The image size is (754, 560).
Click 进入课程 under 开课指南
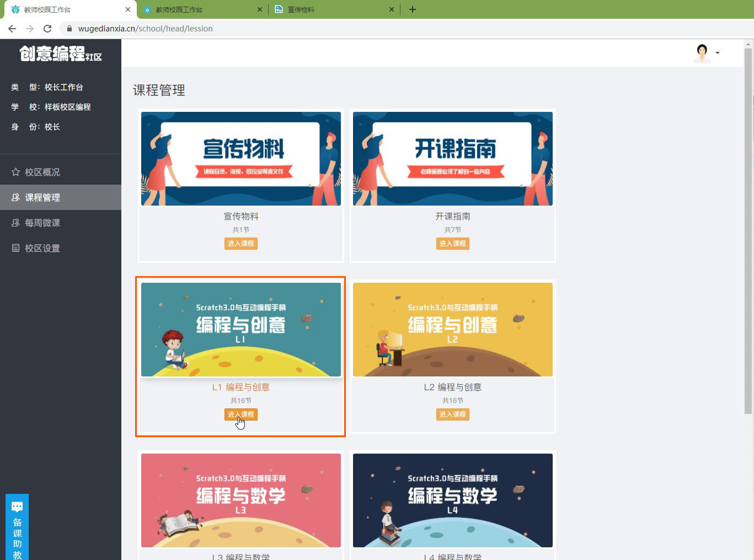click(x=453, y=244)
